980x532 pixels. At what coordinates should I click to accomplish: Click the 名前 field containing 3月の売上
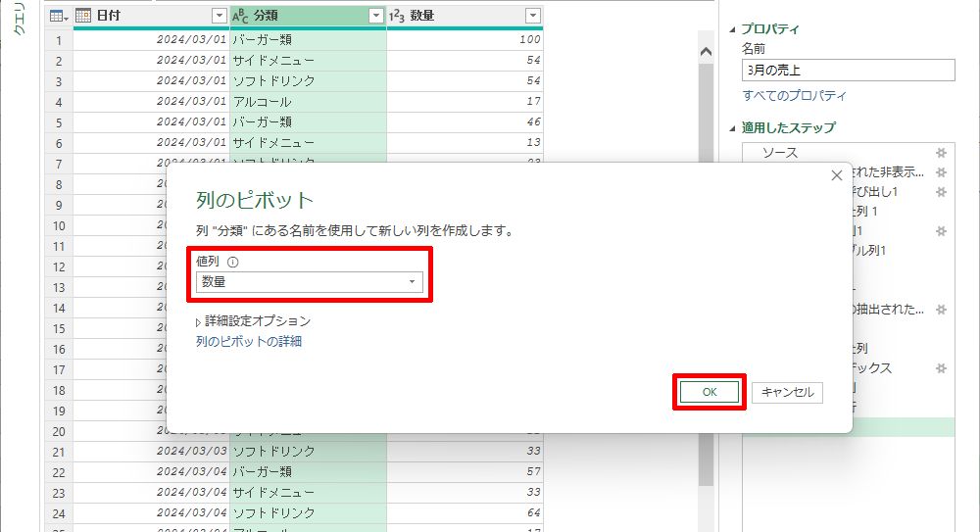(847, 71)
